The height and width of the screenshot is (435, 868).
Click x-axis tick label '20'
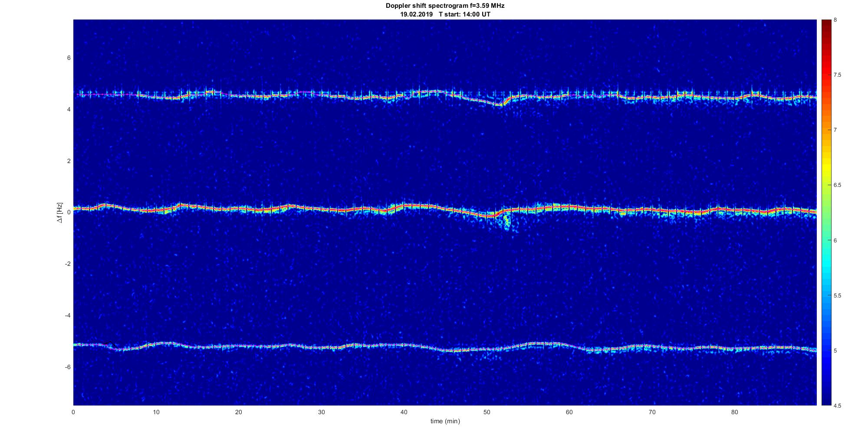(239, 412)
